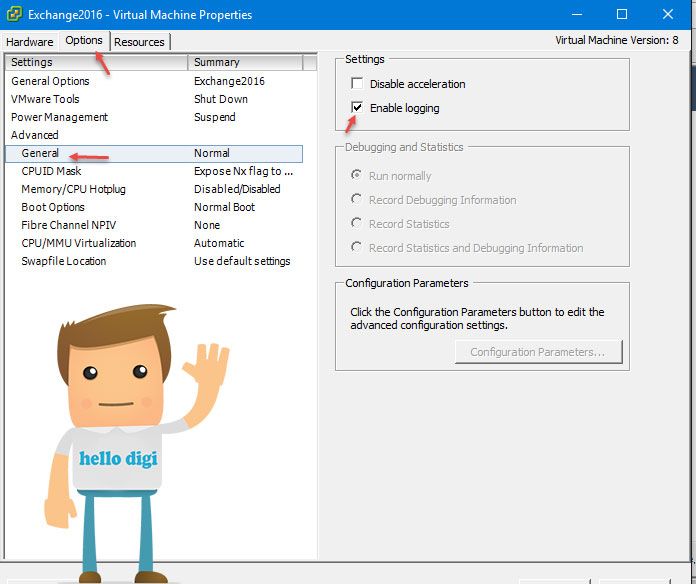Click the Summary column header
Image resolution: width=696 pixels, height=584 pixels.
(x=245, y=62)
